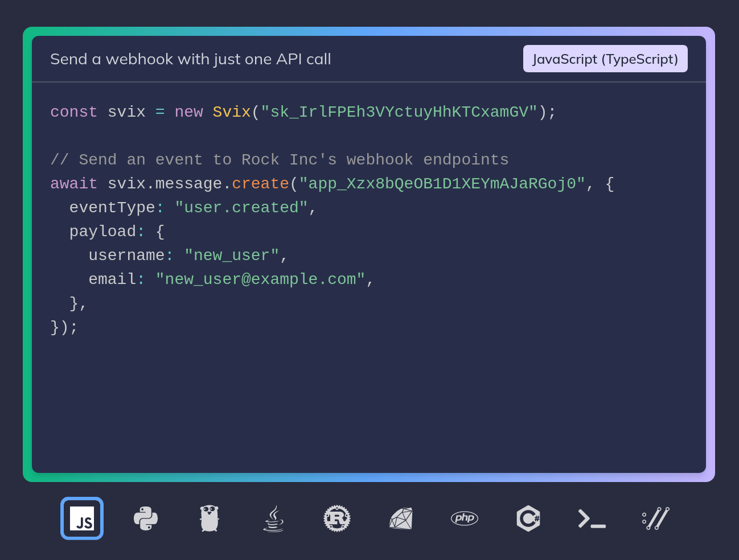The height and width of the screenshot is (560, 739).
Task: Click the Rock Inc comment line
Action: click(x=279, y=160)
